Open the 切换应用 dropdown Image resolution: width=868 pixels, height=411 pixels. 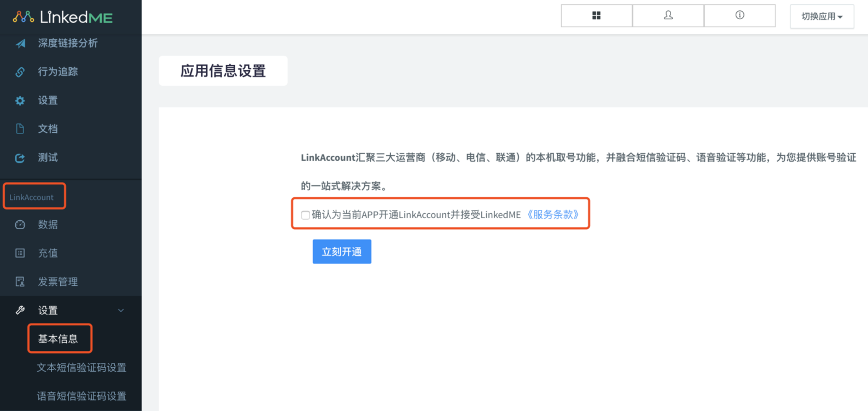[822, 16]
